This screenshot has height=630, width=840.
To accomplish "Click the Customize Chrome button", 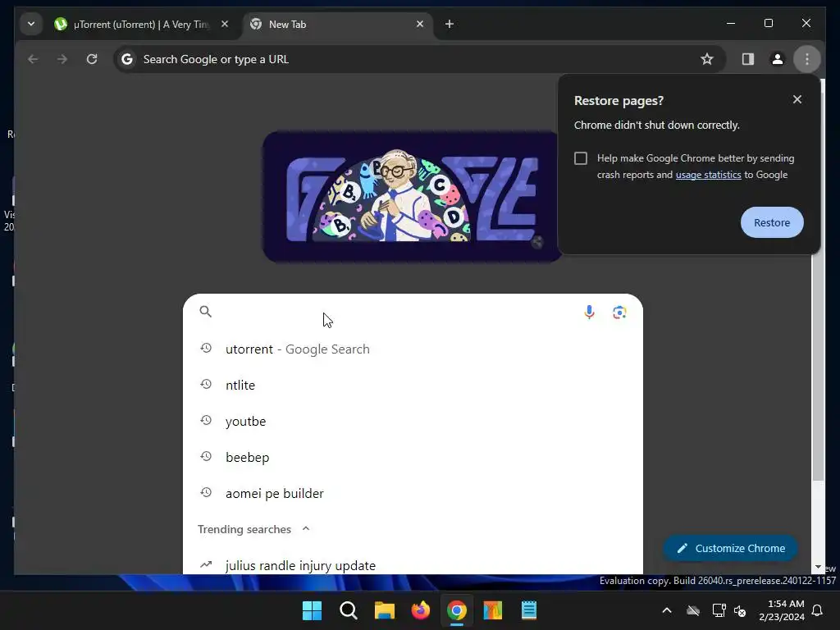I will (731, 548).
